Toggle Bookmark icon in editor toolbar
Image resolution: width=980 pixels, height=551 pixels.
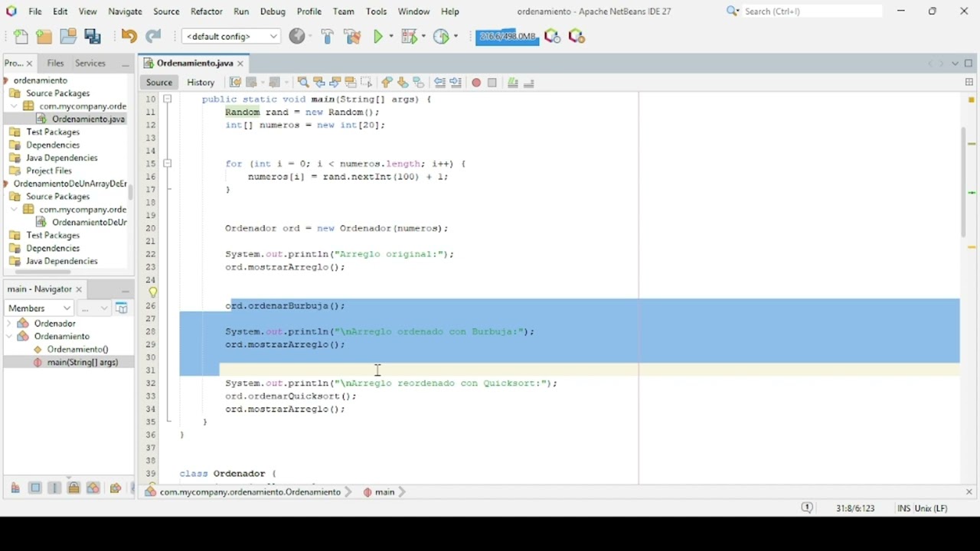tap(419, 83)
